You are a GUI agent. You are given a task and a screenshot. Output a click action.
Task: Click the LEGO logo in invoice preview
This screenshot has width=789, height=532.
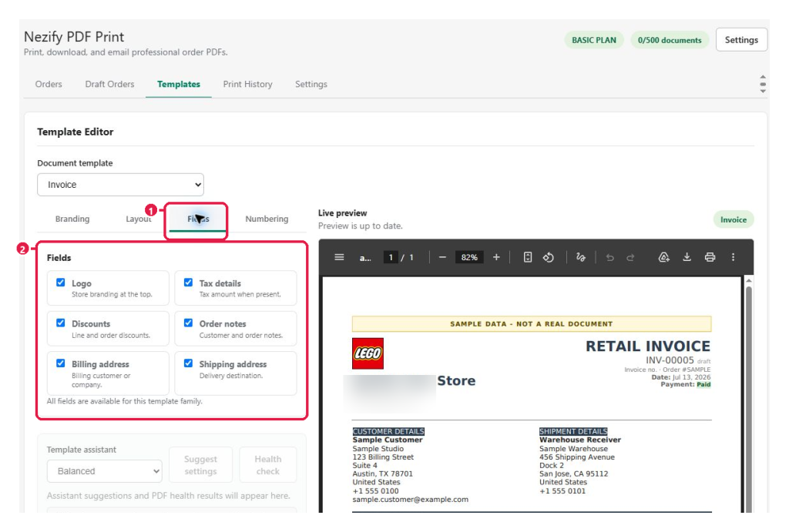368,353
